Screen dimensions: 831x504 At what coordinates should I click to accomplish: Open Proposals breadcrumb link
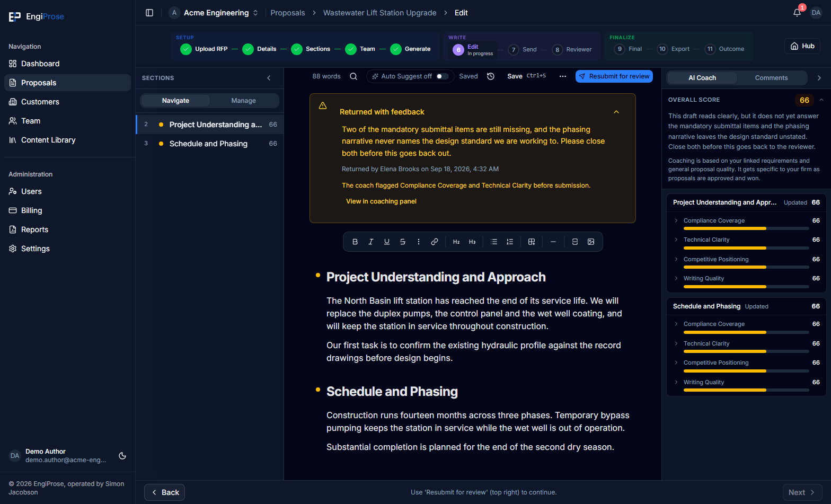click(288, 13)
